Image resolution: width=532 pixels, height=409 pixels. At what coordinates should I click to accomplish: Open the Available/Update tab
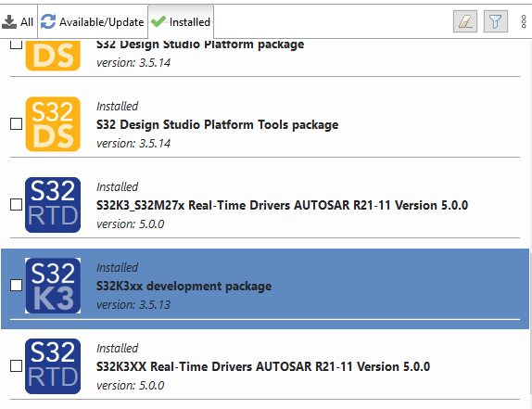click(x=93, y=22)
